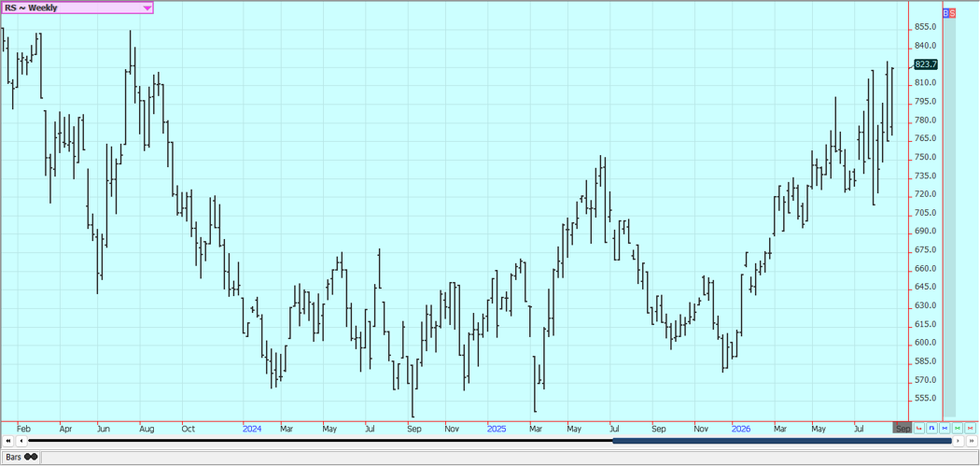Click the 2025 year label on the time axis
Image resolution: width=980 pixels, height=466 pixels.
[x=497, y=429]
